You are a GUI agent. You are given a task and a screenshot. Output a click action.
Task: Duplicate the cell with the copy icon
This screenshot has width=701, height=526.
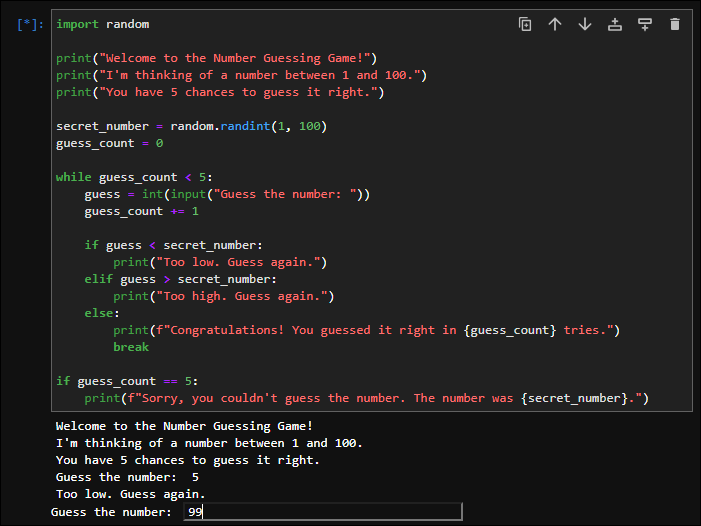tap(525, 24)
